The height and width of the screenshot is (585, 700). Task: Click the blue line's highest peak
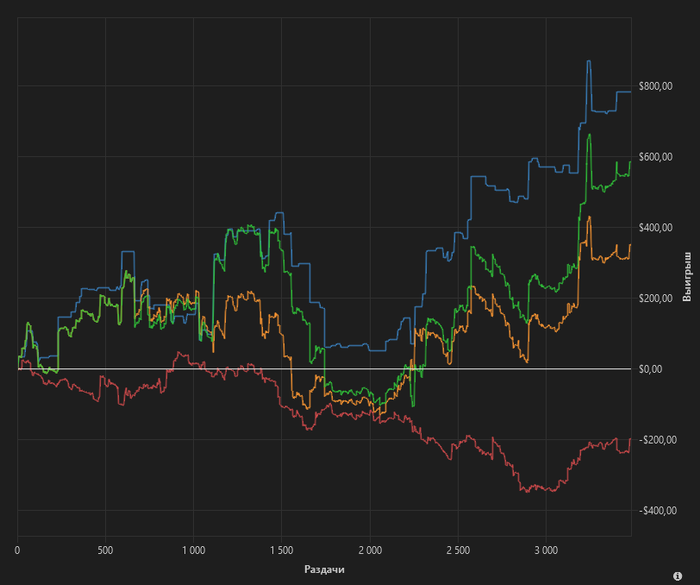[589, 61]
